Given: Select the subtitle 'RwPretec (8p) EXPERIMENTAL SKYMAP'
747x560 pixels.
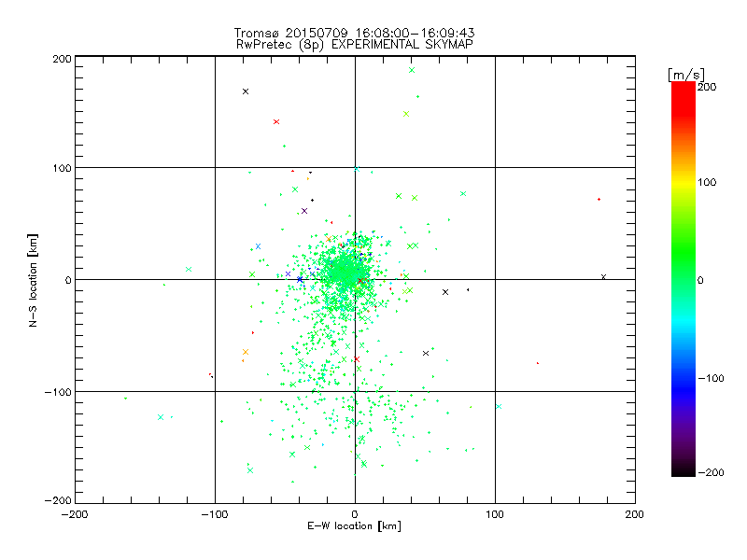Looking at the screenshot, I should tap(355, 45).
